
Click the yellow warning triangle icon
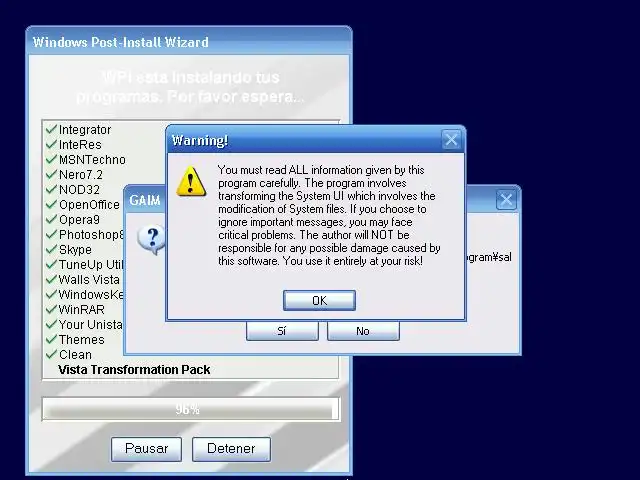[191, 181]
